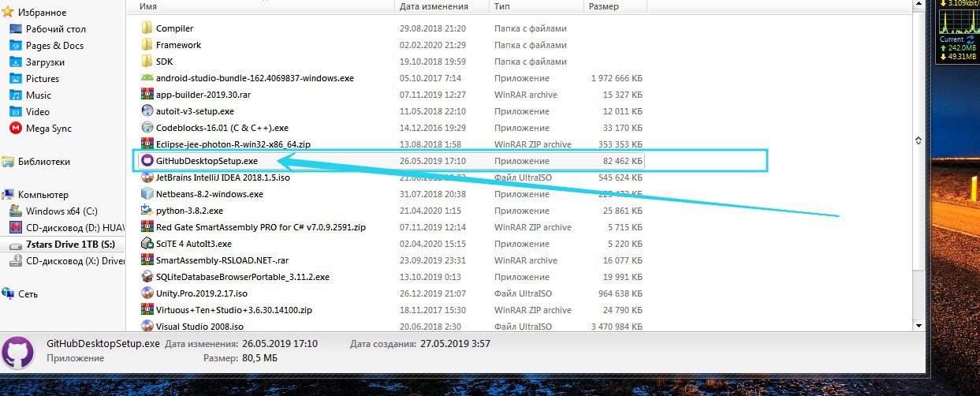Click size 964 638 КБ cell
Screen dimensions: 980x396
click(x=621, y=293)
